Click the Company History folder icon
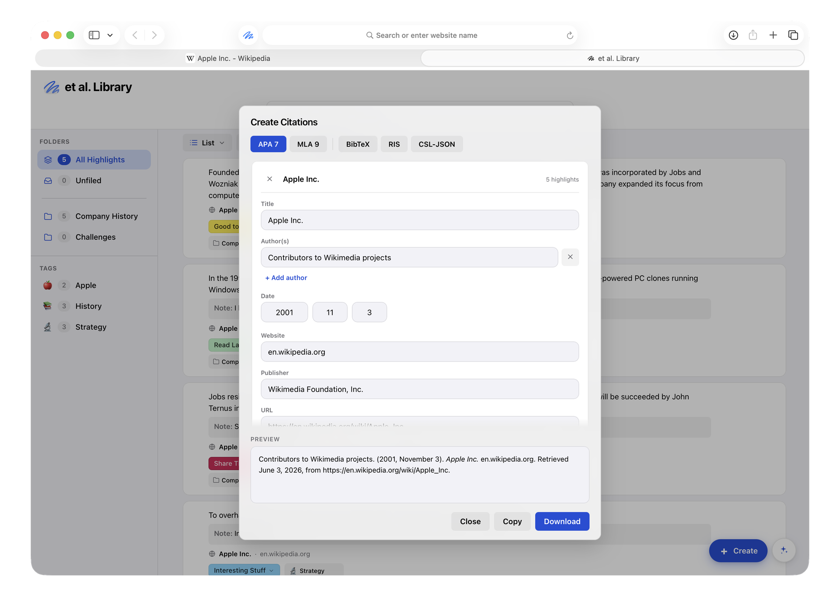Viewport: 840px width, 616px height. pyautogui.click(x=48, y=216)
